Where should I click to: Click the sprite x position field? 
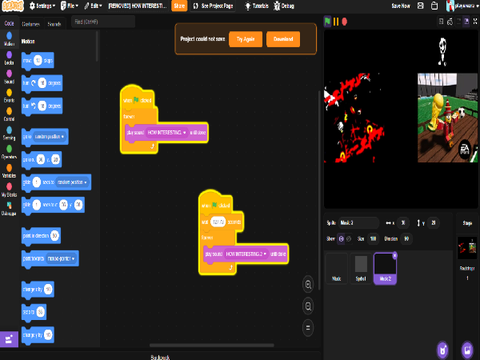(x=403, y=223)
